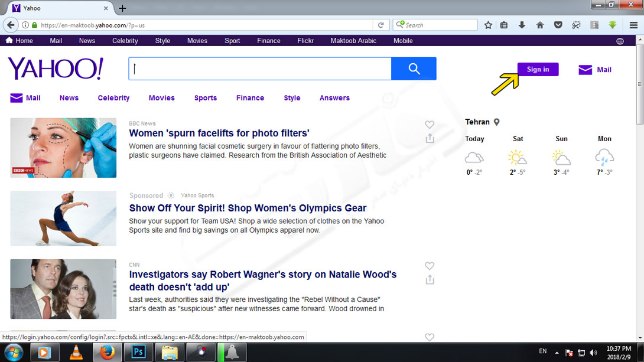Image resolution: width=644 pixels, height=362 pixels.
Task: Show hidden system tray icons
Action: pyautogui.click(x=557, y=353)
